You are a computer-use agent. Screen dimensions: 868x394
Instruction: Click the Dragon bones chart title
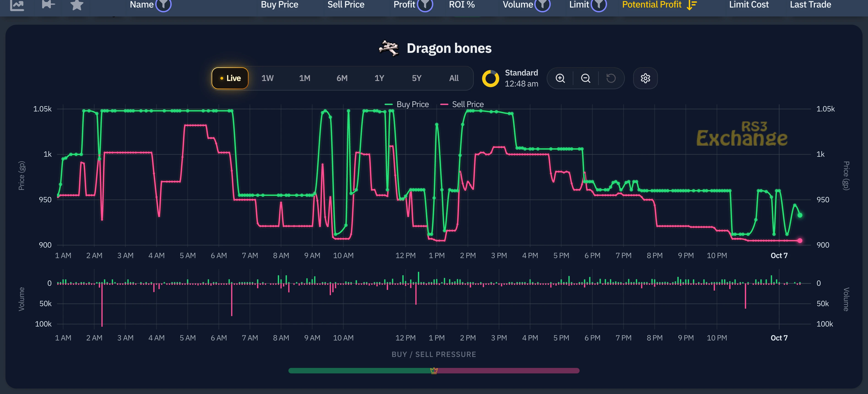coord(449,49)
